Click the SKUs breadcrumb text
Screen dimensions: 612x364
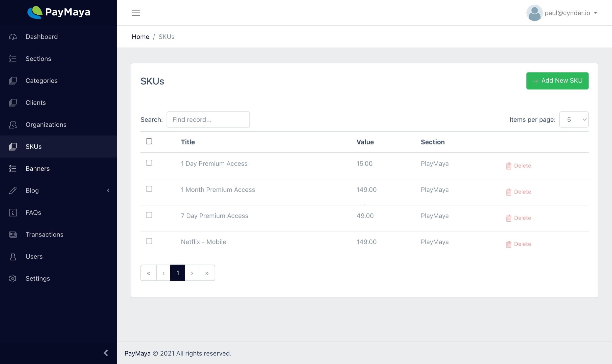167,37
